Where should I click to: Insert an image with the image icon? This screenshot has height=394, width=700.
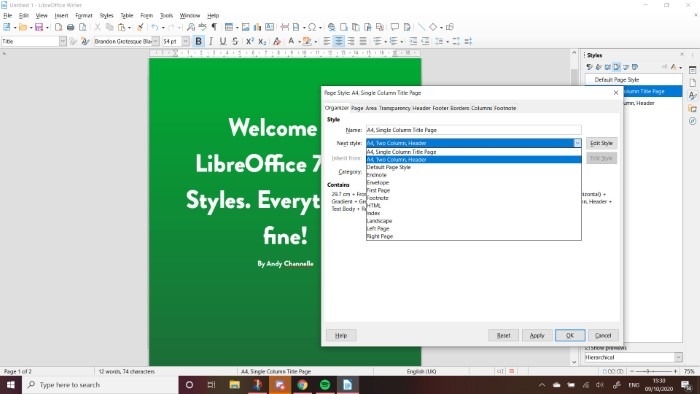click(245, 27)
